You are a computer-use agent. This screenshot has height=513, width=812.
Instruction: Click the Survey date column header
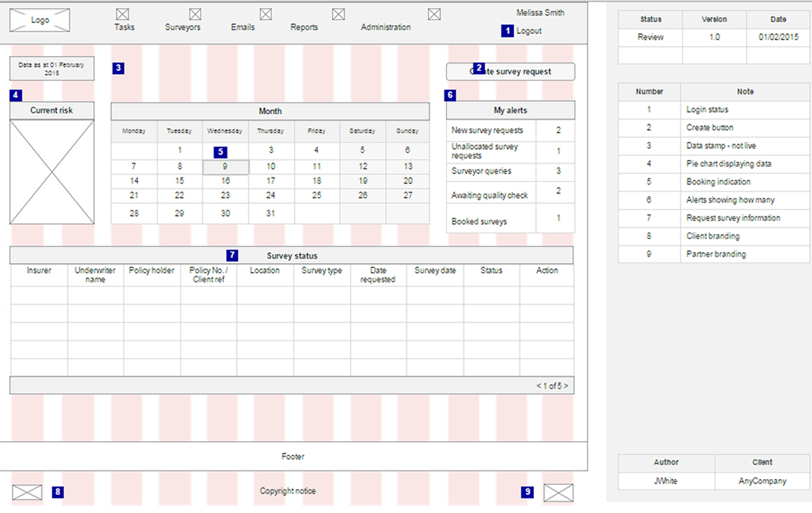pos(435,271)
